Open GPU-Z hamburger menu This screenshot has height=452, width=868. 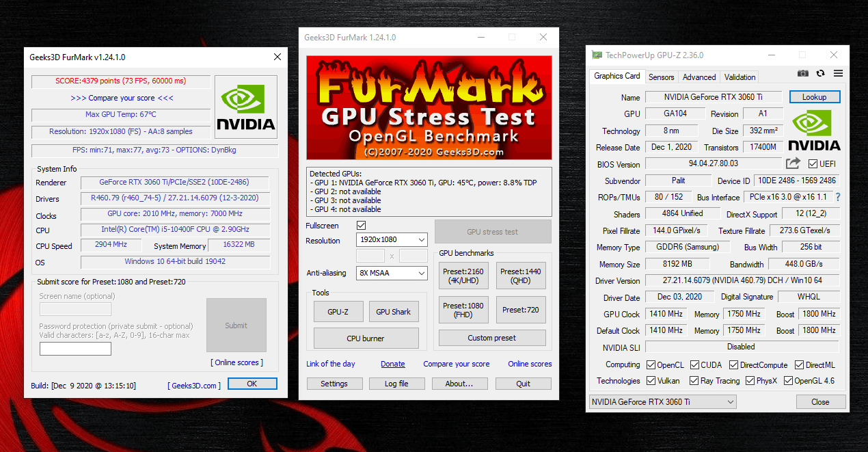[x=838, y=73]
